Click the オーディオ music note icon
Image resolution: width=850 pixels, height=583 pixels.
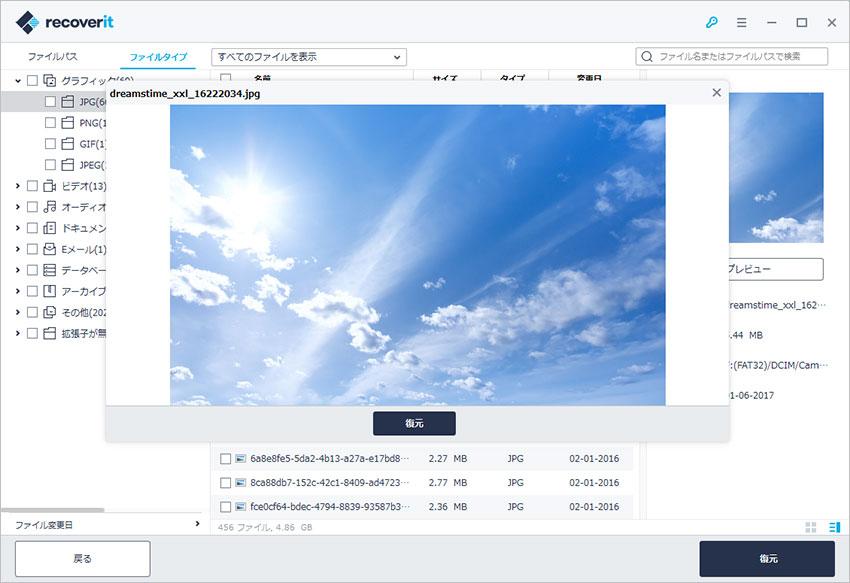pos(48,207)
